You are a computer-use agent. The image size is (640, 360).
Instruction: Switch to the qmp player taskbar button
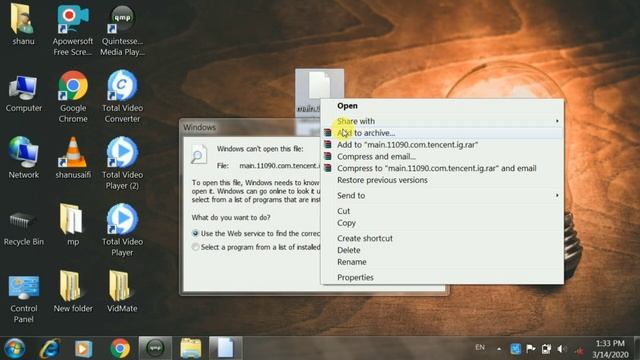(x=155, y=348)
